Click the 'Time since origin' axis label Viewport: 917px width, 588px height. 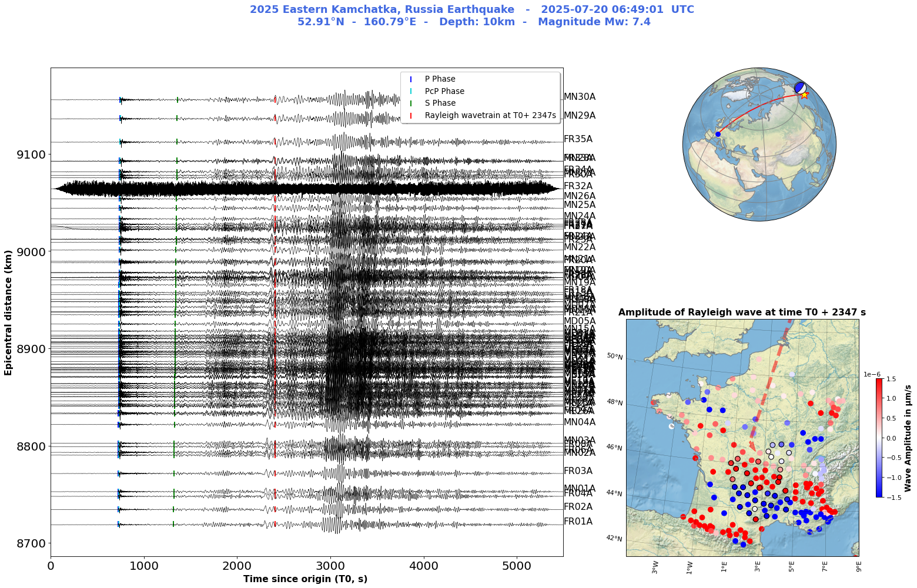click(305, 579)
